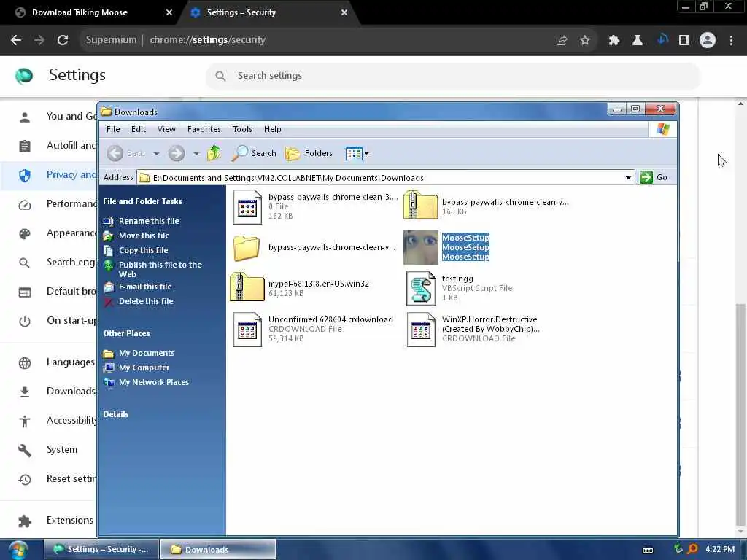Reload the Supermium page
Image resolution: width=747 pixels, height=560 pixels.
tap(63, 40)
